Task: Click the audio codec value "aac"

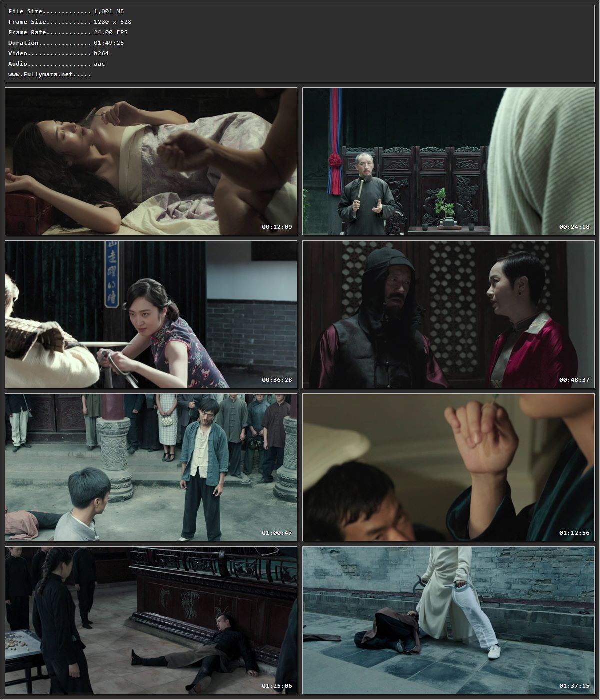Action: (99, 64)
